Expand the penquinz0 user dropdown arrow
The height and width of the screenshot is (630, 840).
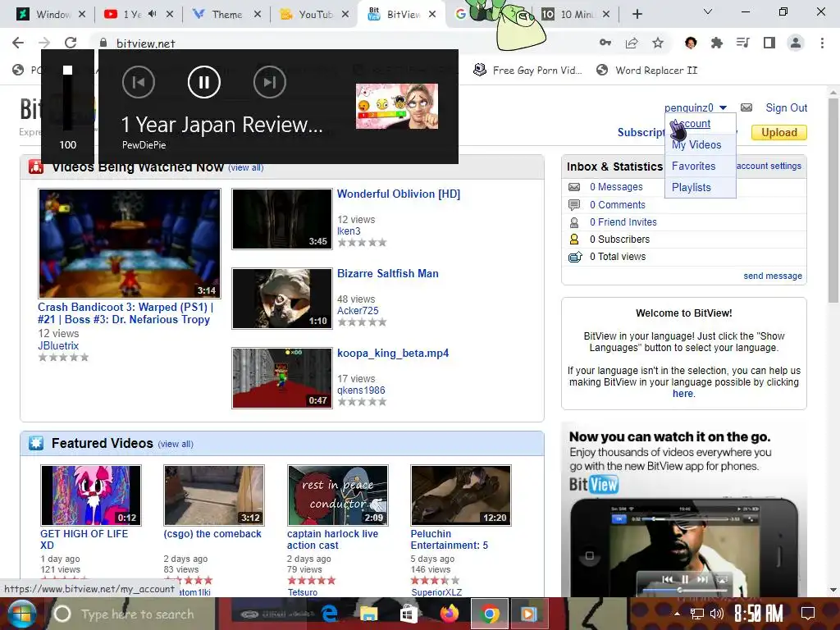(723, 108)
